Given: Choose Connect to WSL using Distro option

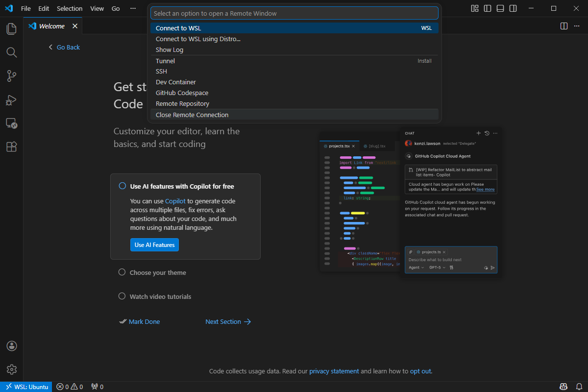Looking at the screenshot, I should pos(198,39).
